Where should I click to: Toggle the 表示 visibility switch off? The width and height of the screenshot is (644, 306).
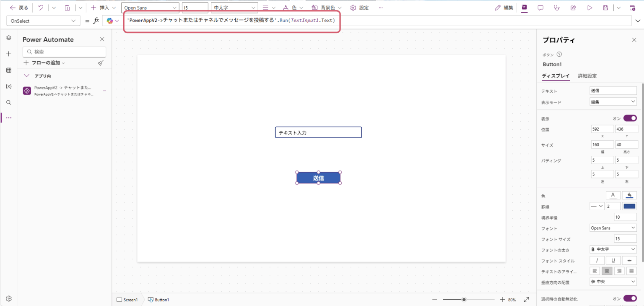(x=630, y=118)
